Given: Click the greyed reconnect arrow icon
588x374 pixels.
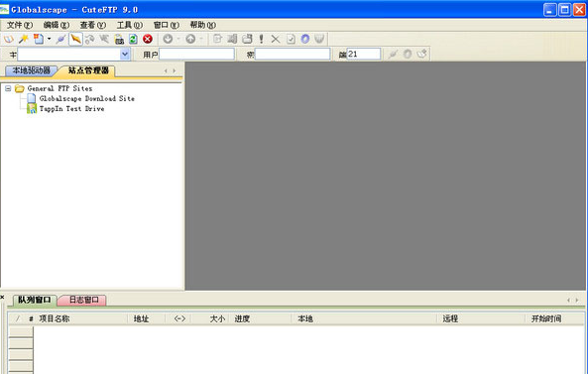Looking at the screenshot, I should point(104,39).
